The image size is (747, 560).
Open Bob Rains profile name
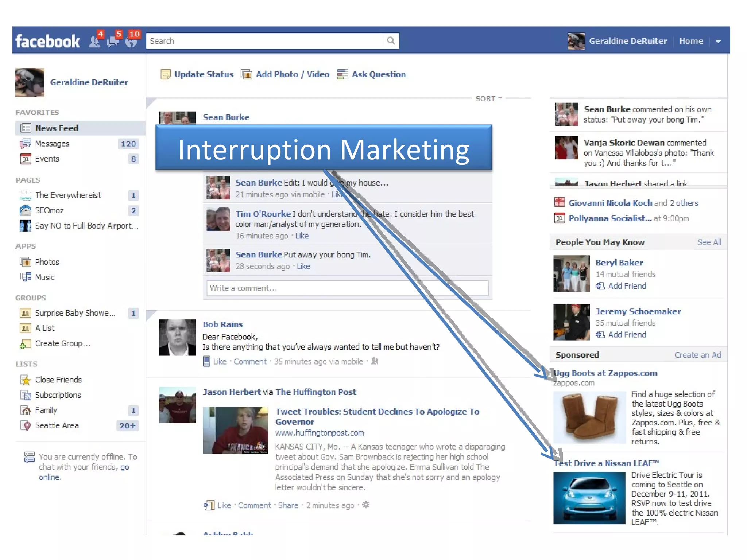222,324
